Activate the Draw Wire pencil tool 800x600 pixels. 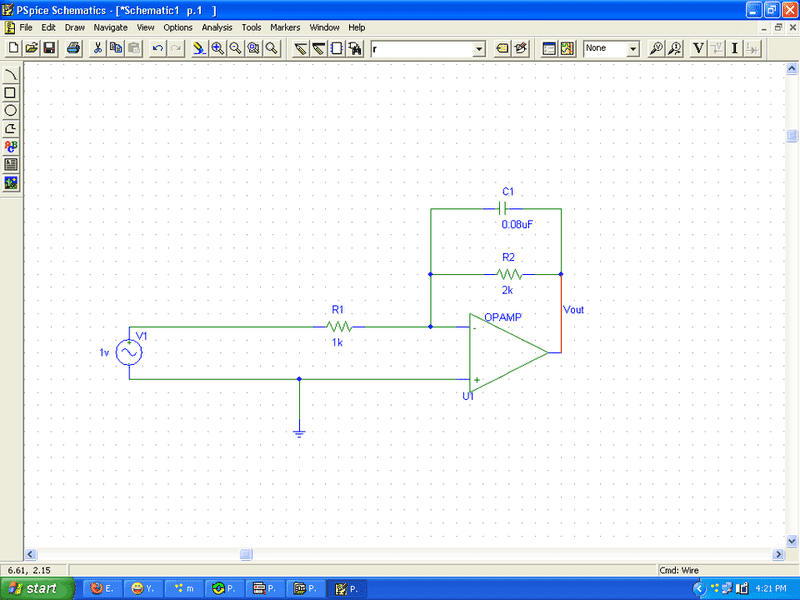coord(300,48)
